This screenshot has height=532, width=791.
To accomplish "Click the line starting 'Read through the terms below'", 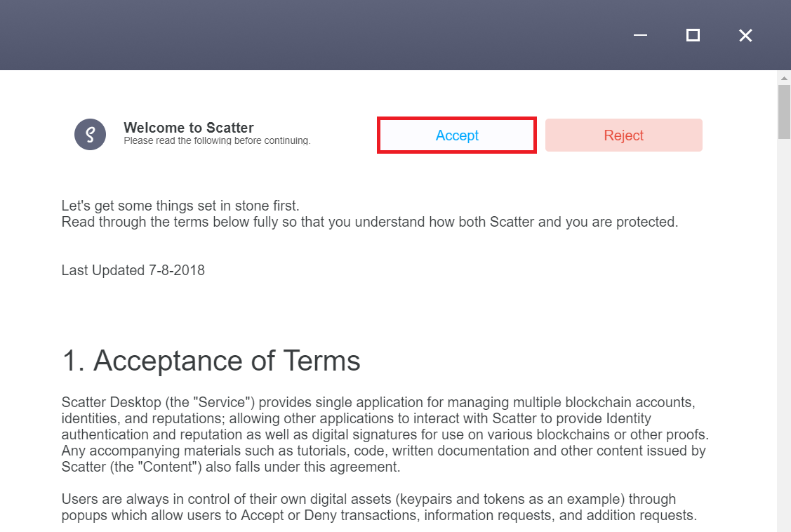I will pos(370,222).
